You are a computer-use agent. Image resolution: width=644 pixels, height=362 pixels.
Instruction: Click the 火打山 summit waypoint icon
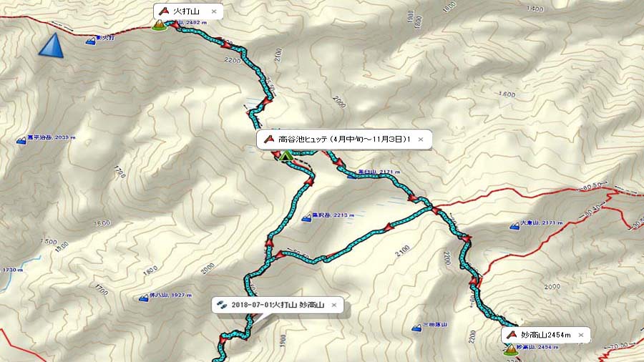click(x=159, y=26)
